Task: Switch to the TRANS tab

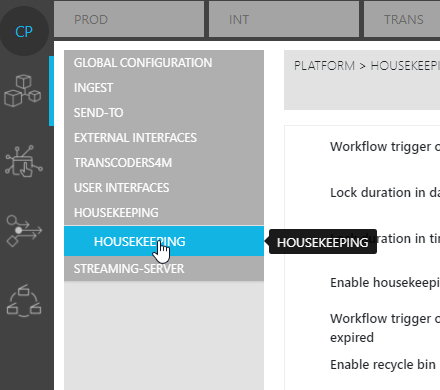Action: pos(402,19)
